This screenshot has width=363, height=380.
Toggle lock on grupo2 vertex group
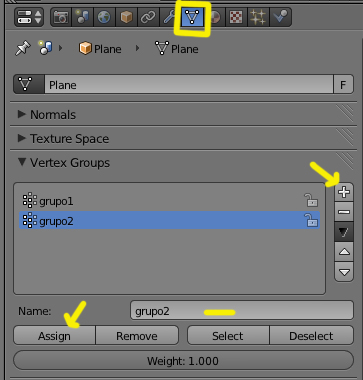point(311,220)
